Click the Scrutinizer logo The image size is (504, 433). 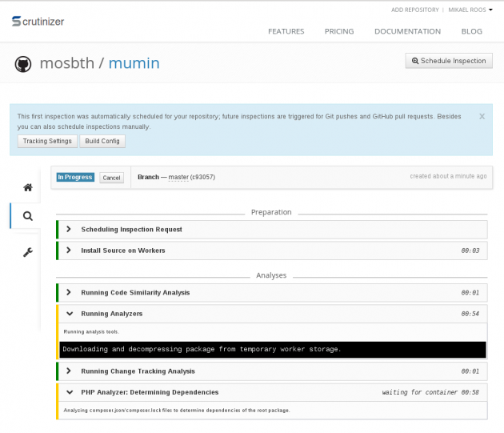(x=38, y=22)
